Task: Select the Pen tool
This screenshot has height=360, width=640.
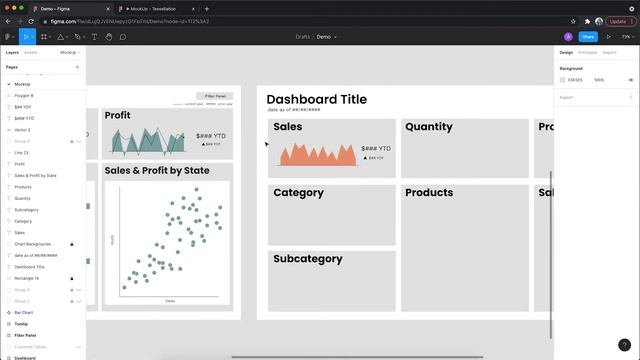Action: [x=77, y=37]
